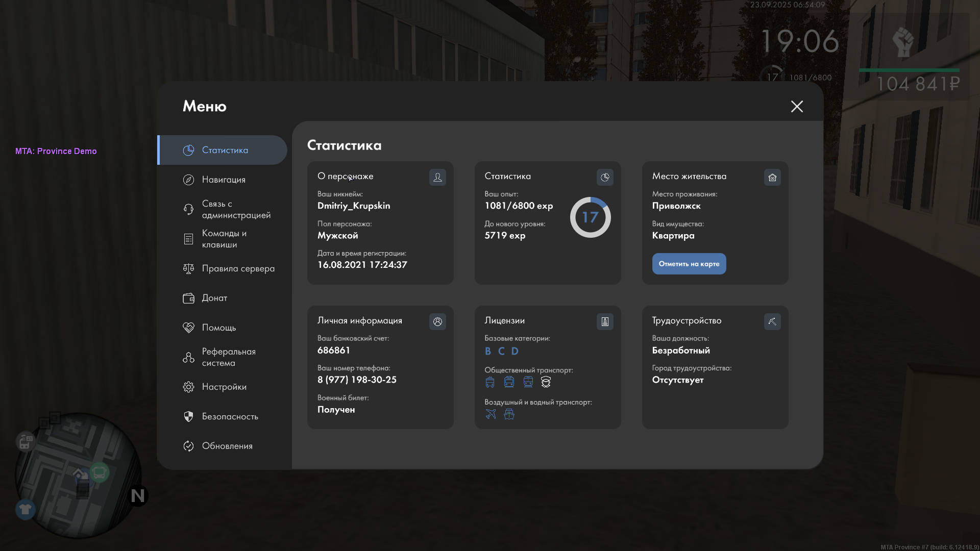This screenshot has width=980, height=551.
Task: Open the Безопасность sidebar item
Action: click(230, 416)
